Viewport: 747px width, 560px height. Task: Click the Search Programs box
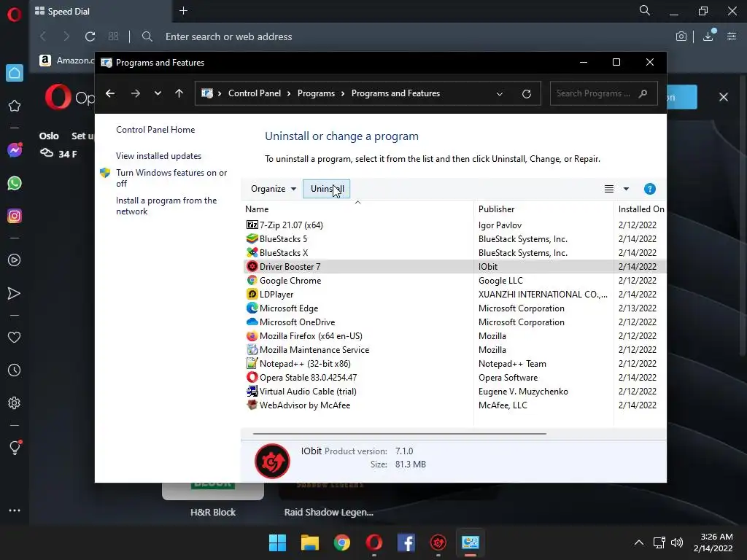pos(603,93)
